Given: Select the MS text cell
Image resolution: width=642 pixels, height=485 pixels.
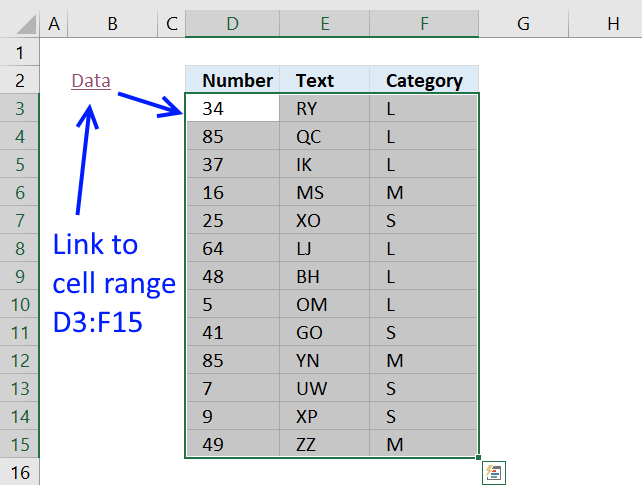Looking at the screenshot, I should [325, 192].
